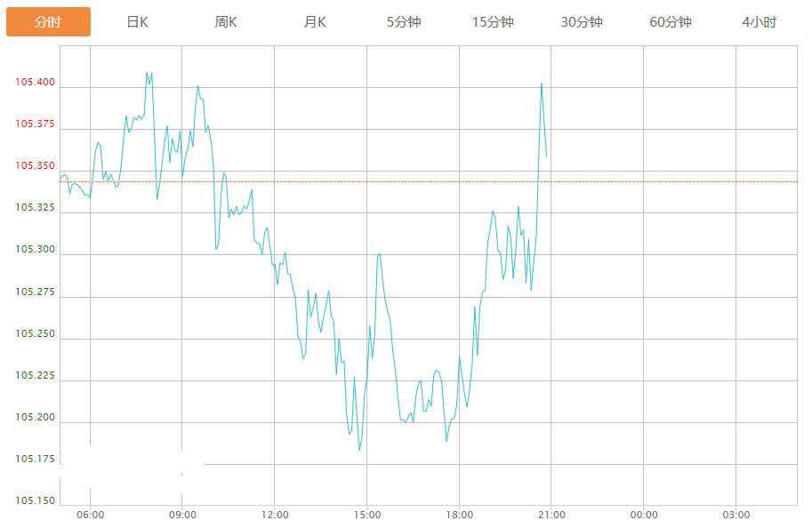
Task: Click the 12:00 time axis label
Action: (x=275, y=515)
